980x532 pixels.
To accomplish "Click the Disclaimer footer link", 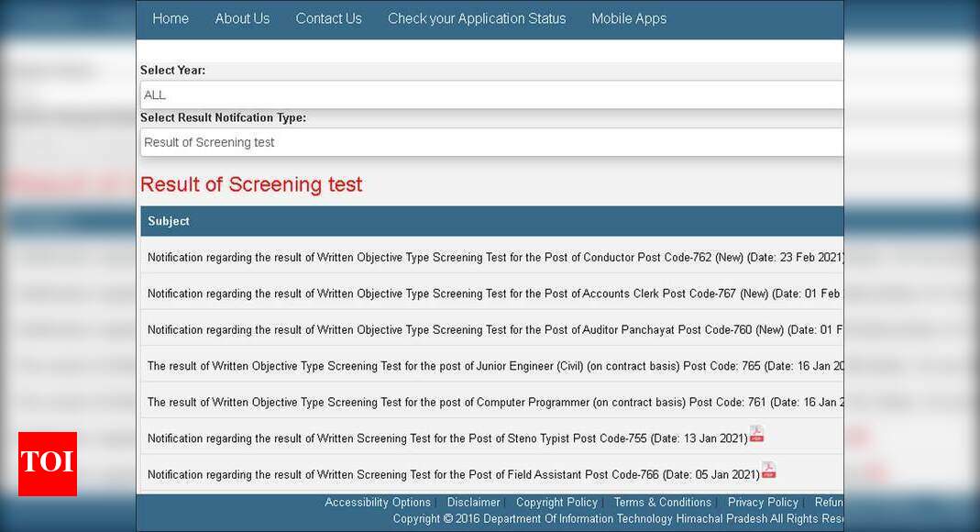I will point(473,503).
